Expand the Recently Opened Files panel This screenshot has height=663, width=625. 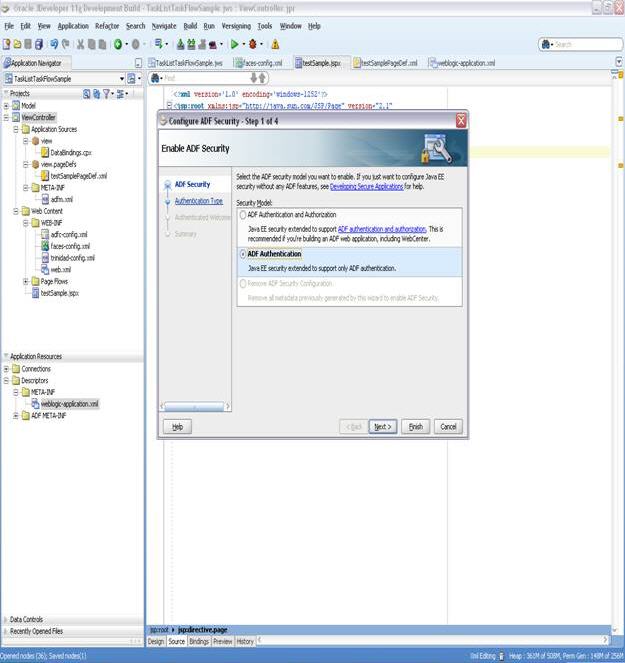tap(36, 631)
